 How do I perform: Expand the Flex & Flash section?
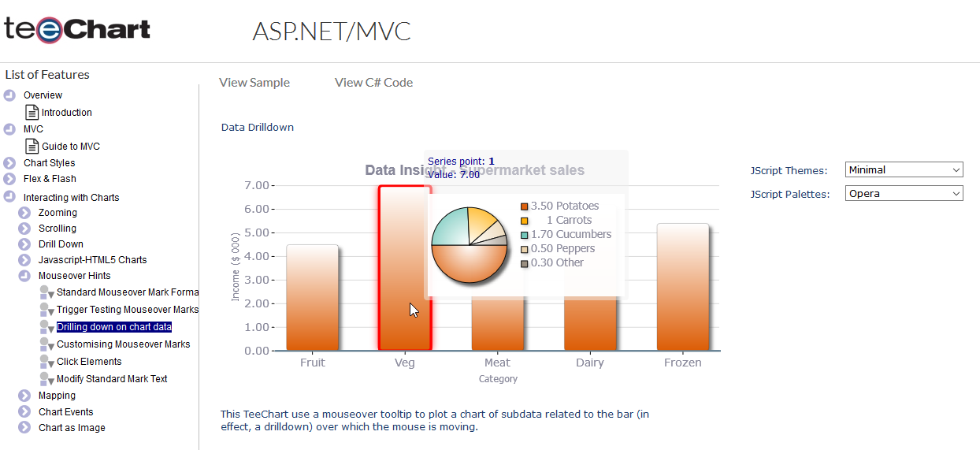pyautogui.click(x=9, y=179)
